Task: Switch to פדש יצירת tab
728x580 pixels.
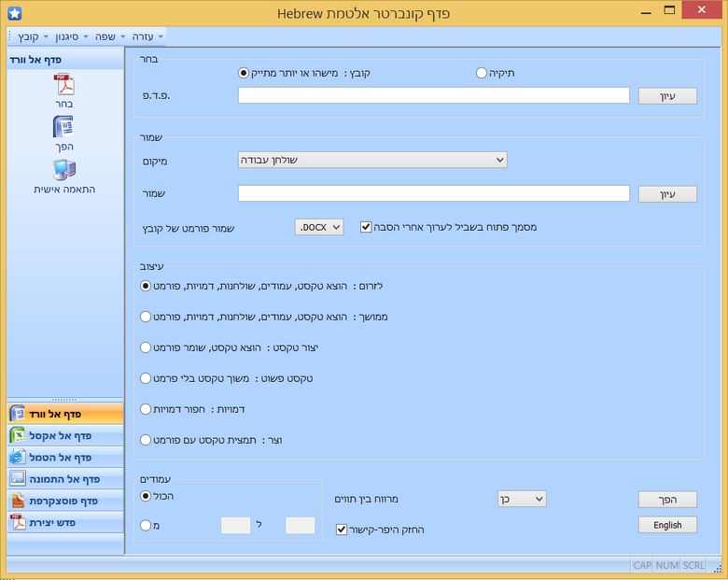Action: pyautogui.click(x=65, y=522)
